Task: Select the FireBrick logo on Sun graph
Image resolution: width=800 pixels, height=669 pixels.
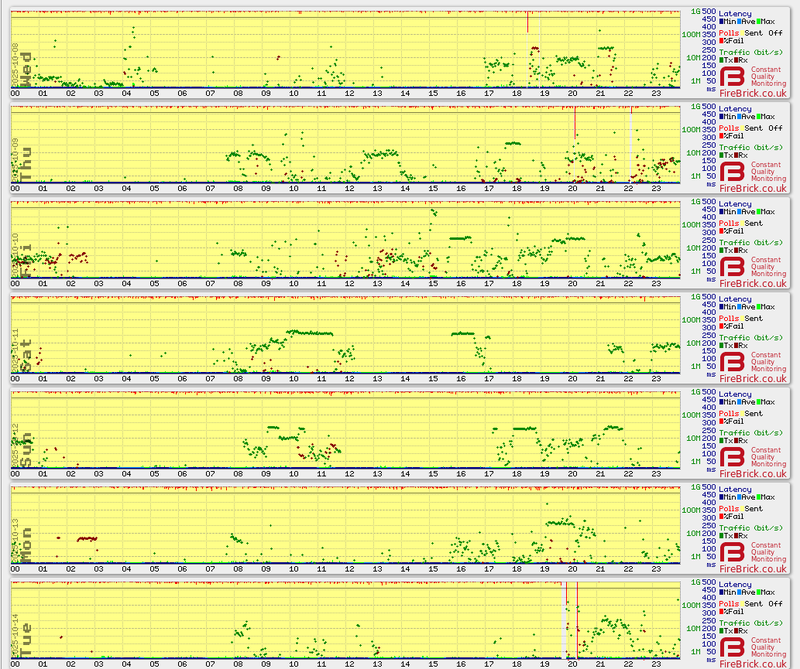Action: 732,458
